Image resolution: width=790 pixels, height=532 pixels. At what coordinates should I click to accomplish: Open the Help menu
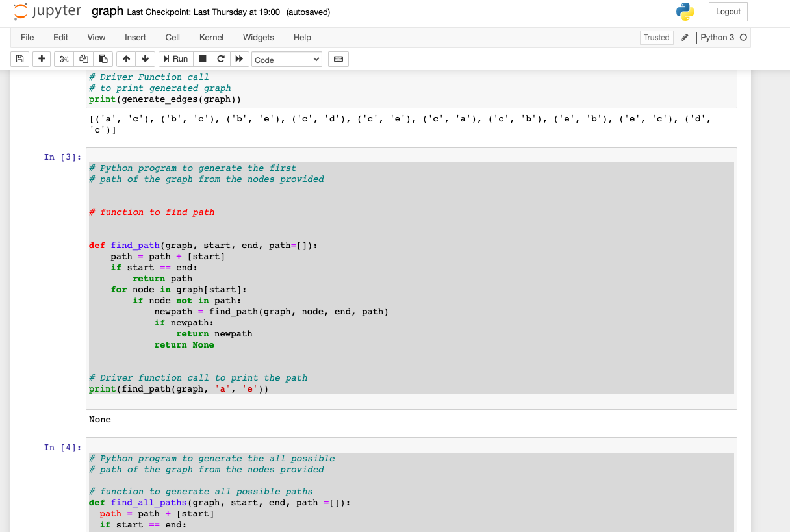[302, 38]
